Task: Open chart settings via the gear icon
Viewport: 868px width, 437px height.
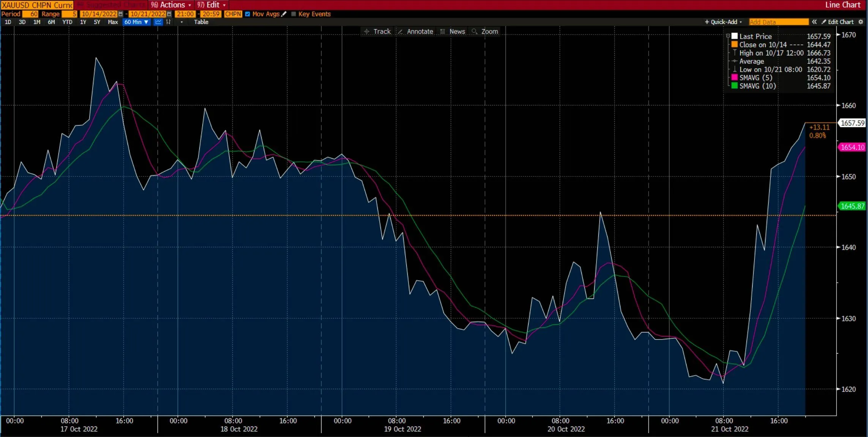Action: 860,22
